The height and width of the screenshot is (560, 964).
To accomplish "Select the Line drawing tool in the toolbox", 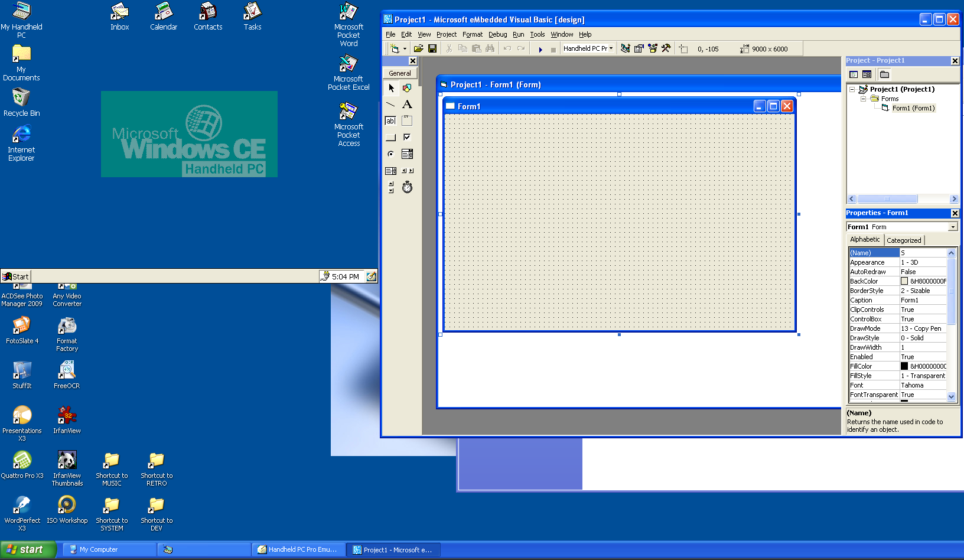I will (x=390, y=105).
